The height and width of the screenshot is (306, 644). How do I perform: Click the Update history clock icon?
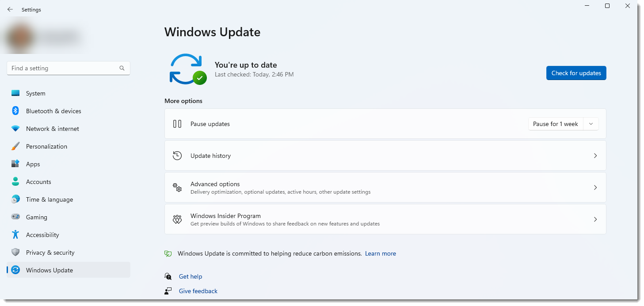pyautogui.click(x=177, y=156)
